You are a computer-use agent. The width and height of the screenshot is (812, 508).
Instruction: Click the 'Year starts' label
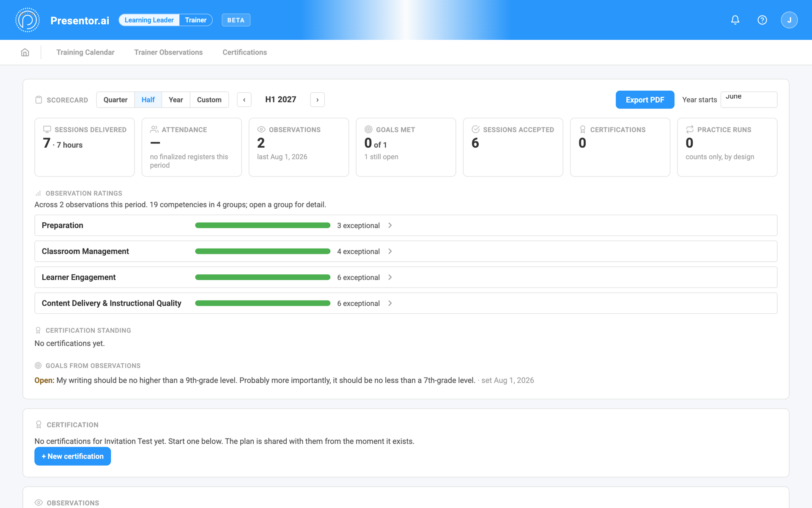click(700, 100)
